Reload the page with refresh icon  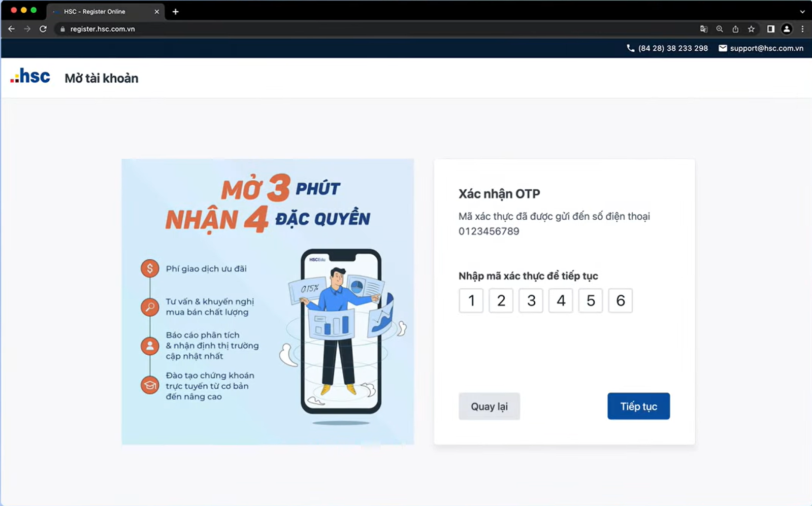43,29
